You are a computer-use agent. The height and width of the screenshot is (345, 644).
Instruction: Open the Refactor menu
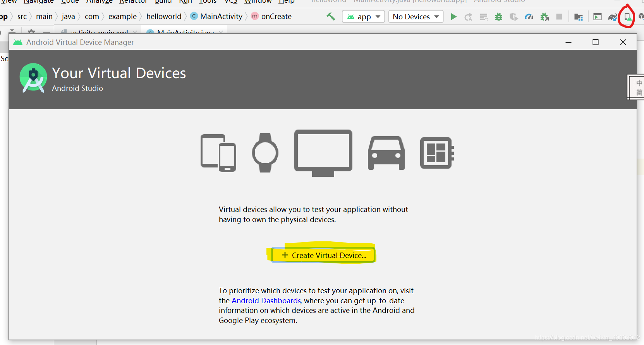click(x=133, y=2)
